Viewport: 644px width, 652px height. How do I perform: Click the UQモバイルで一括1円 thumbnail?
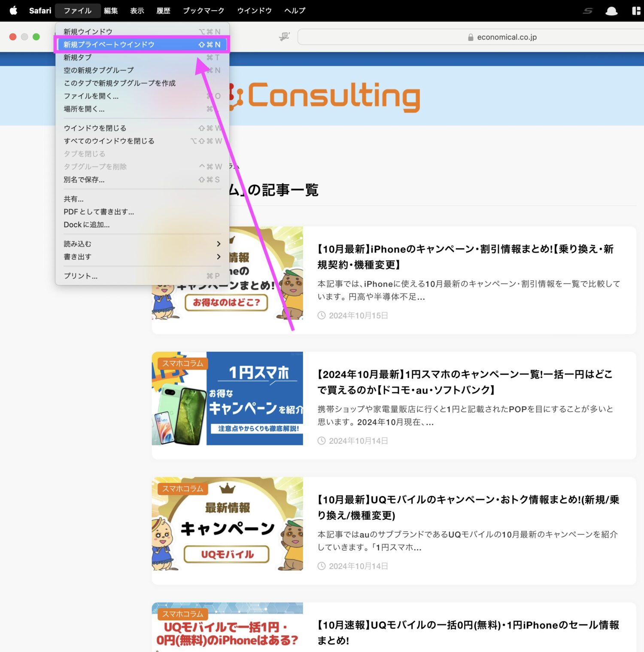click(x=227, y=627)
